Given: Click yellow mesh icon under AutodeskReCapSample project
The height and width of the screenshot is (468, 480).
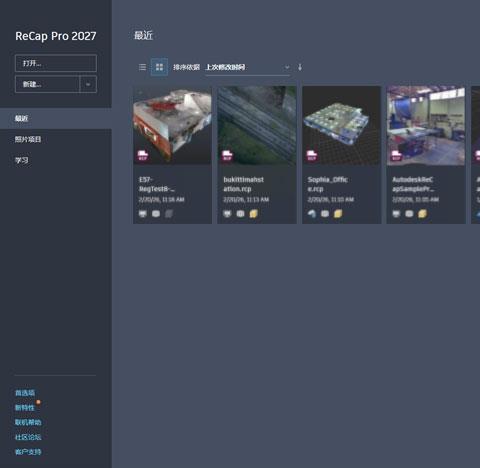Looking at the screenshot, I should pyautogui.click(x=422, y=214).
